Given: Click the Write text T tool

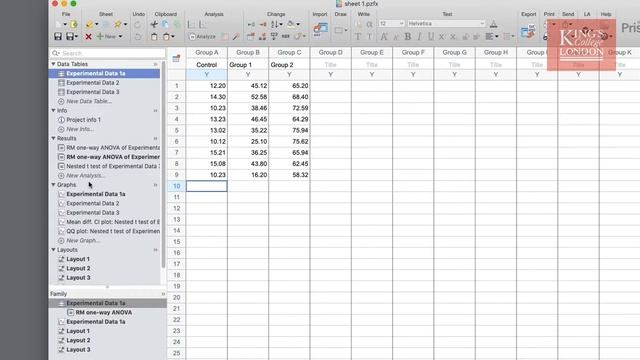Looking at the screenshot, I should (x=358, y=37).
